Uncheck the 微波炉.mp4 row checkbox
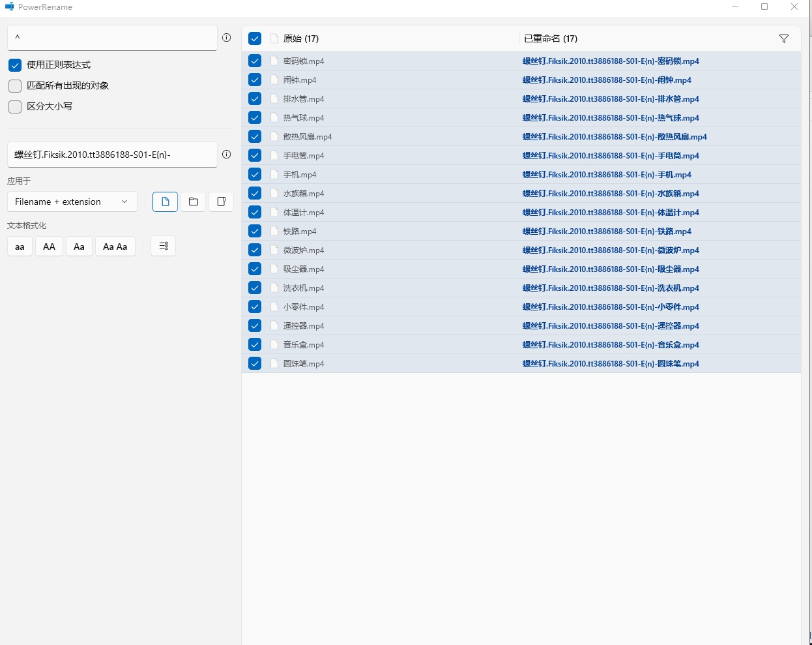The height and width of the screenshot is (645, 812). coord(255,250)
